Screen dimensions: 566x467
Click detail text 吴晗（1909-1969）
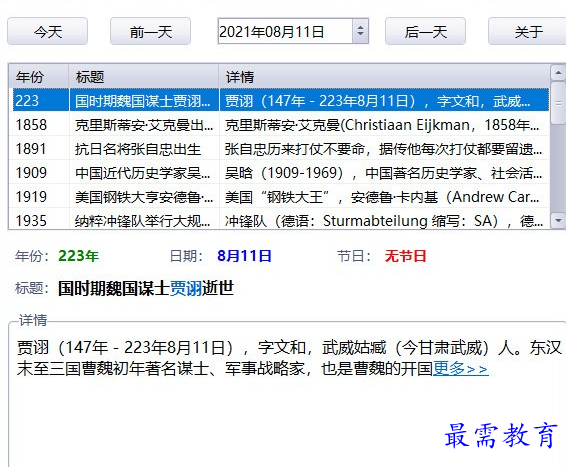(x=384, y=173)
